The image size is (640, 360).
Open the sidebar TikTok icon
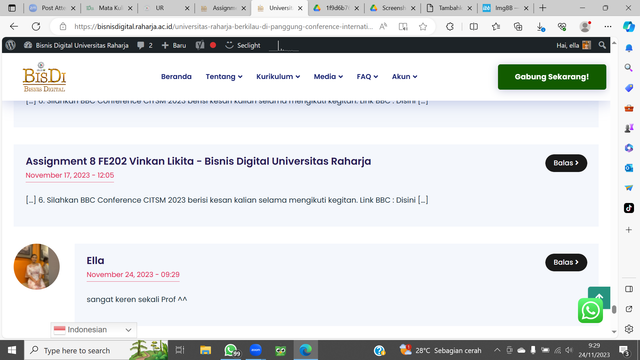click(x=629, y=208)
